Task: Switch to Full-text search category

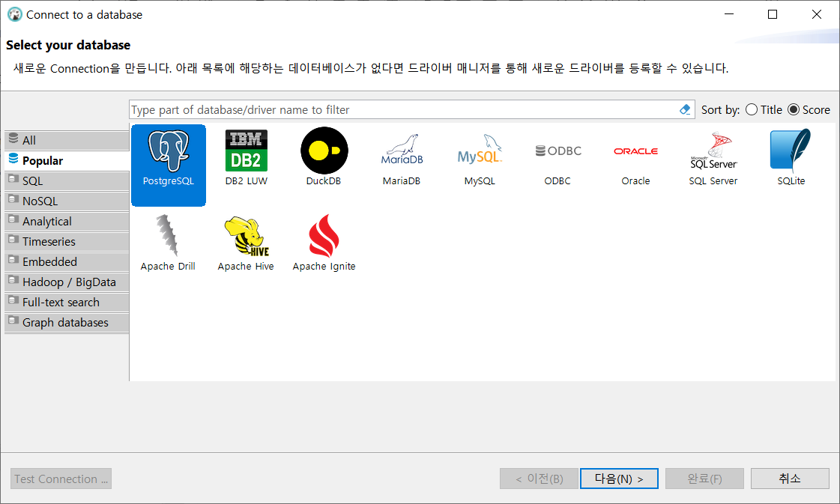Action: 67,303
